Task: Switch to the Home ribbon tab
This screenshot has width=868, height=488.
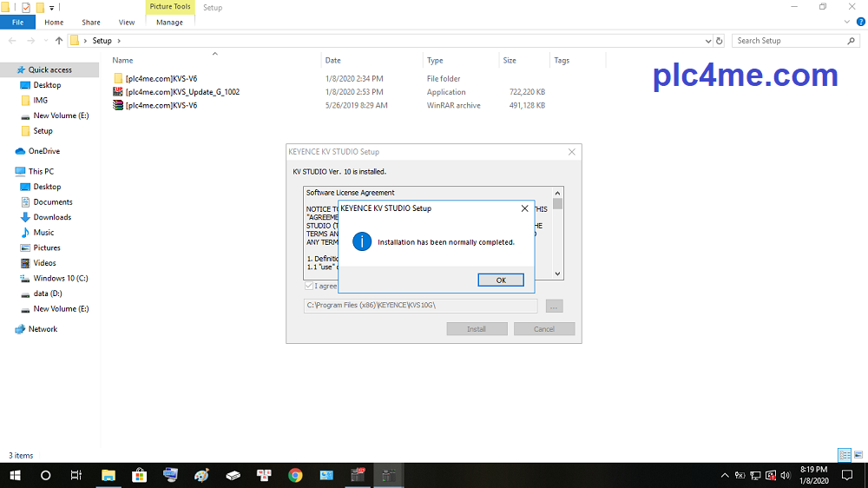Action: 54,23
